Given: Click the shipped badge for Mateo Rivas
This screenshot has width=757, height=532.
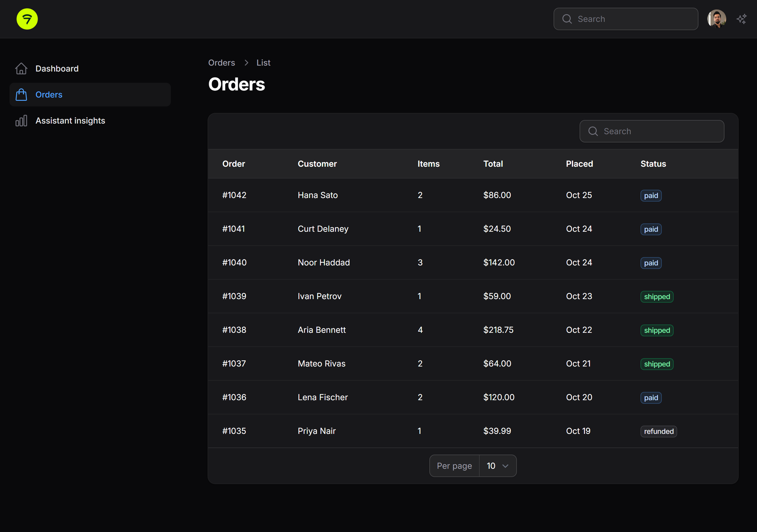Looking at the screenshot, I should tap(657, 364).
